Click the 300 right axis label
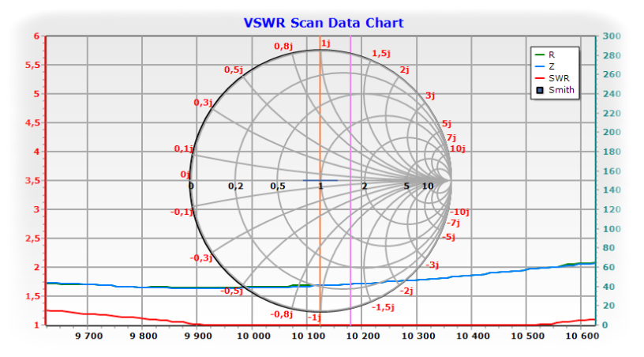 pyautogui.click(x=612, y=36)
